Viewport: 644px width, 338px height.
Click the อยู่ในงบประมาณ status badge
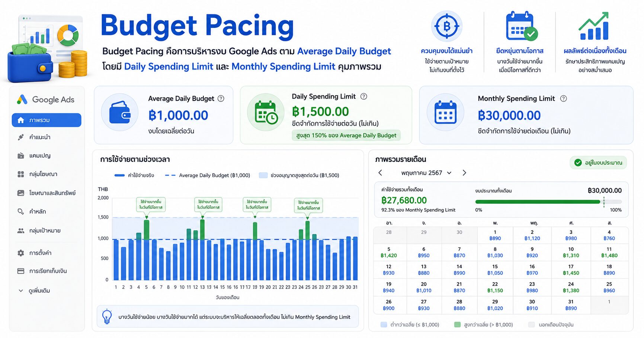598,162
